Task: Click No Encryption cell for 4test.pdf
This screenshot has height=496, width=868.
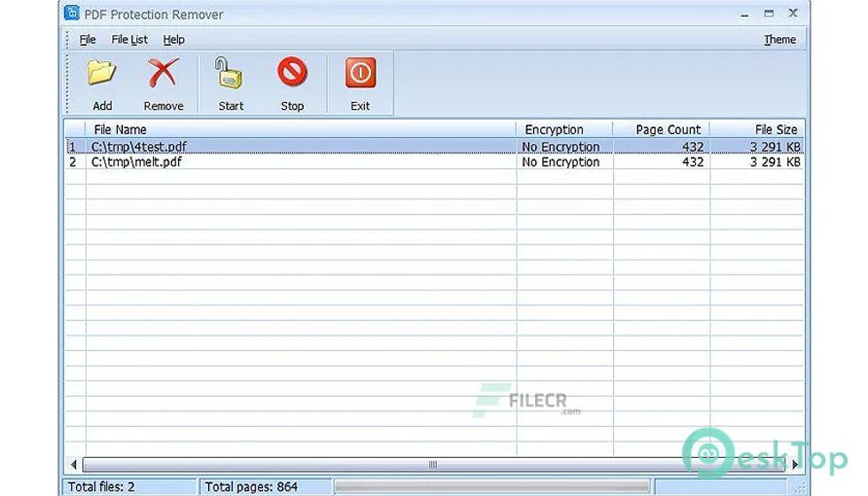Action: point(564,147)
